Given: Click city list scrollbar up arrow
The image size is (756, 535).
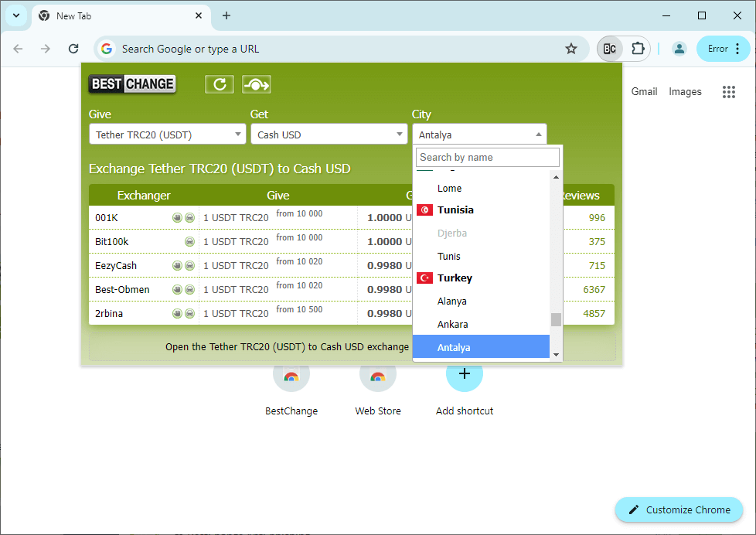Looking at the screenshot, I should [x=556, y=178].
